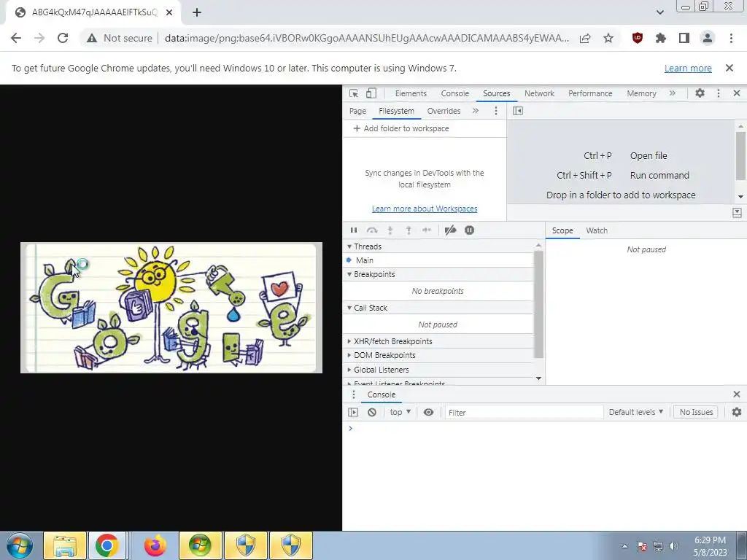747x560 pixels.
Task: Close the console drawer
Action: (737, 394)
